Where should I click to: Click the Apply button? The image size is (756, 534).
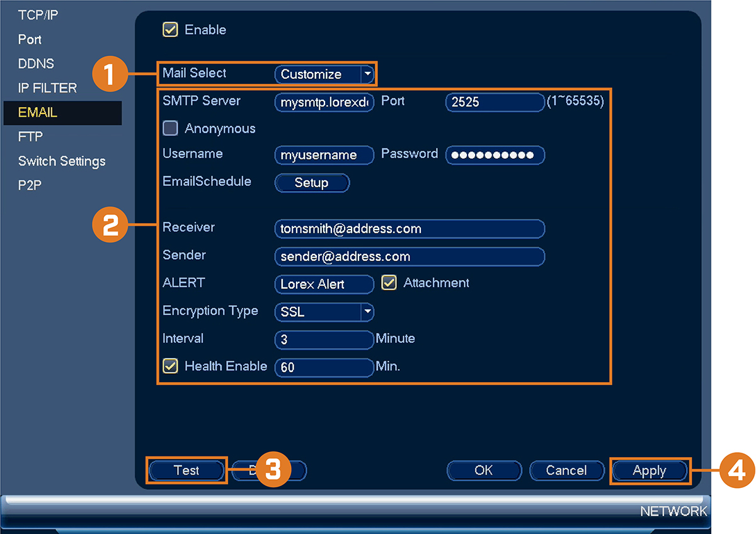point(650,470)
